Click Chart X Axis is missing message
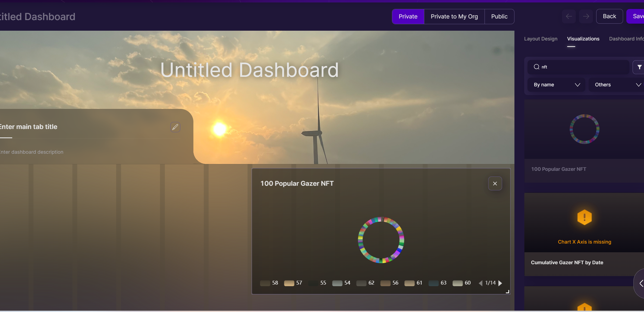The height and width of the screenshot is (312, 644). pos(584,242)
